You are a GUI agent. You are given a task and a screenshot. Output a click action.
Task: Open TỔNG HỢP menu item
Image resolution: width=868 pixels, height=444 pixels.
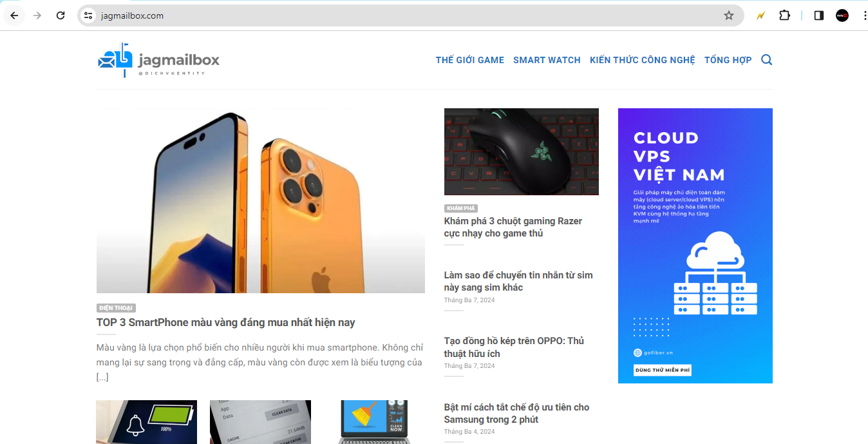coord(728,60)
